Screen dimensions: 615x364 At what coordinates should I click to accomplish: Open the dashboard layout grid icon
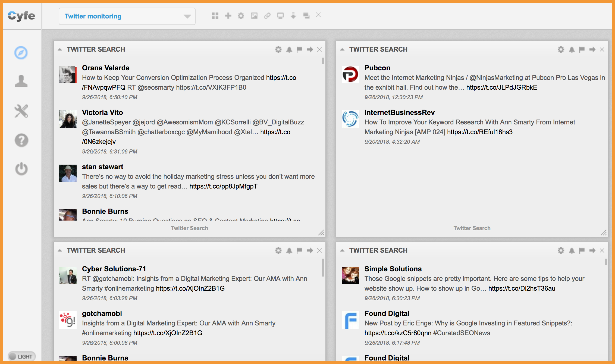[x=215, y=15]
